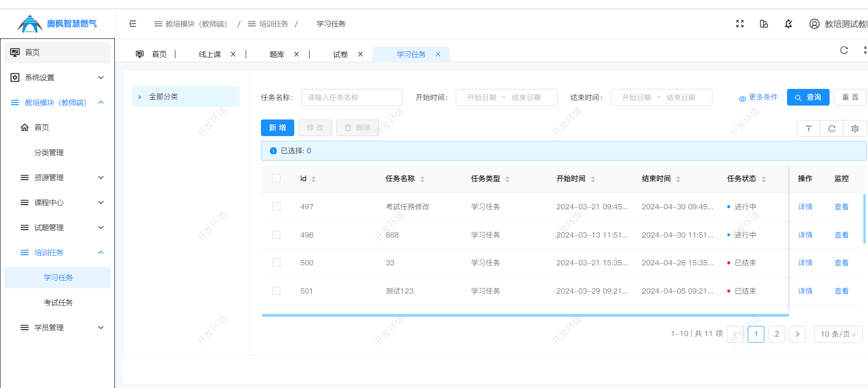Refresh tabs with the circular arrow icon
This screenshot has height=388, width=868.
click(844, 50)
